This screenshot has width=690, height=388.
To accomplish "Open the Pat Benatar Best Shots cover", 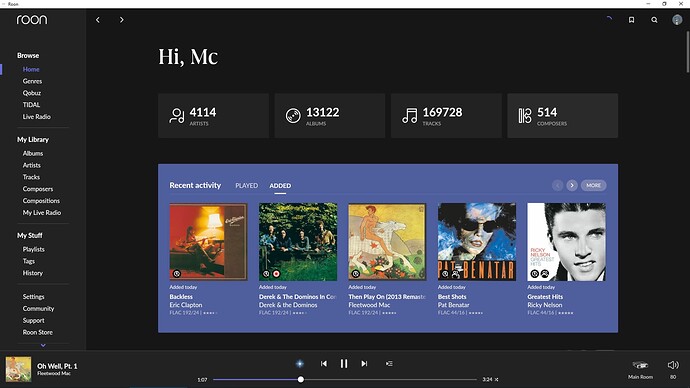I will [x=477, y=242].
